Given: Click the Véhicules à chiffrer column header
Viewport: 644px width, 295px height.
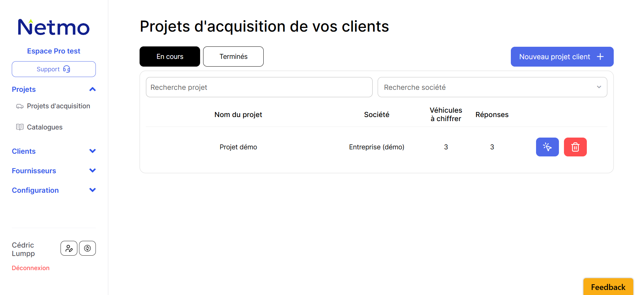Looking at the screenshot, I should (x=446, y=114).
